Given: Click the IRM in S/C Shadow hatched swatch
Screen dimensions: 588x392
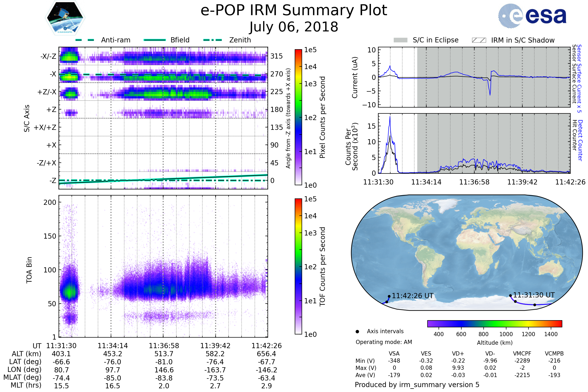Looking at the screenshot, I should pyautogui.click(x=479, y=40).
